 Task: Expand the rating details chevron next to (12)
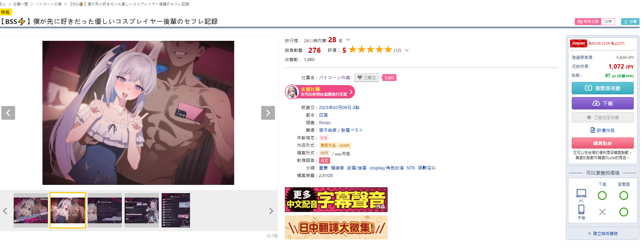407,50
